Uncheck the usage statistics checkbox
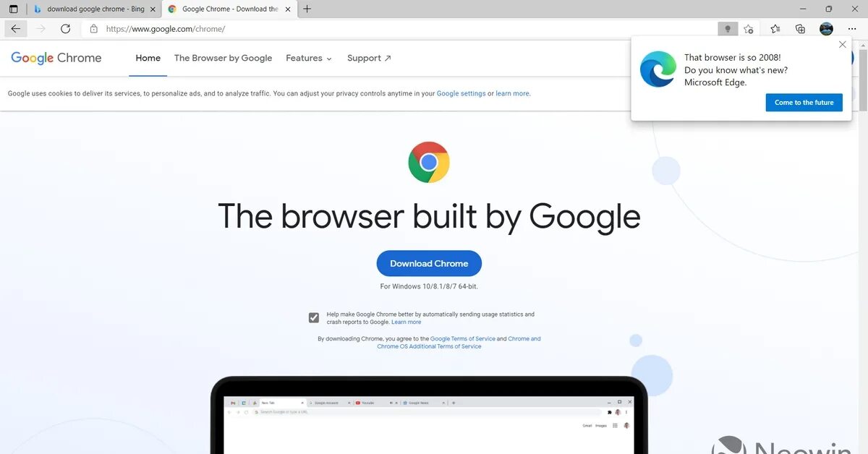The width and height of the screenshot is (868, 454). tap(314, 317)
